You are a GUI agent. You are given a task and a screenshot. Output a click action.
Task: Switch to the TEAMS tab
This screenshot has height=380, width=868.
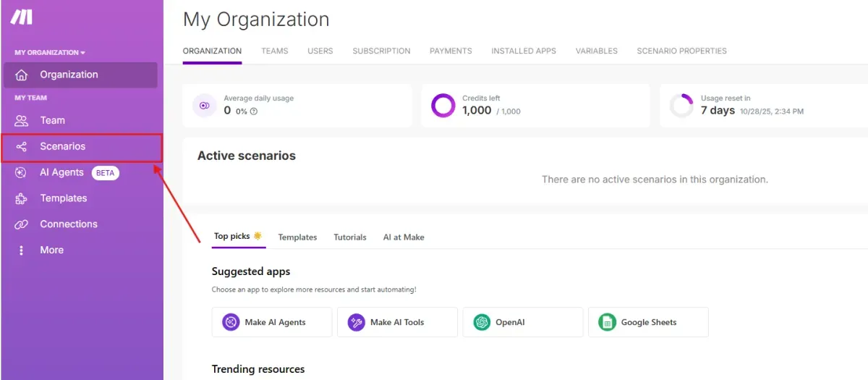pyautogui.click(x=275, y=51)
